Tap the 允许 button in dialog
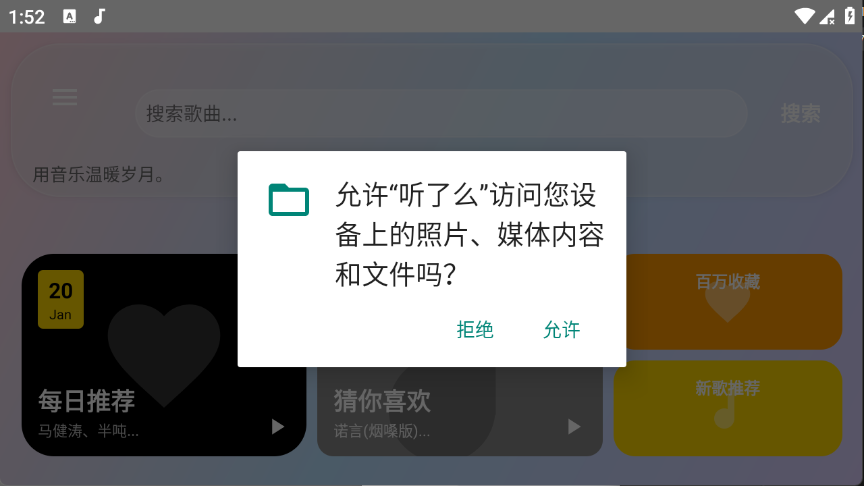Image resolution: width=864 pixels, height=486 pixels. (561, 330)
